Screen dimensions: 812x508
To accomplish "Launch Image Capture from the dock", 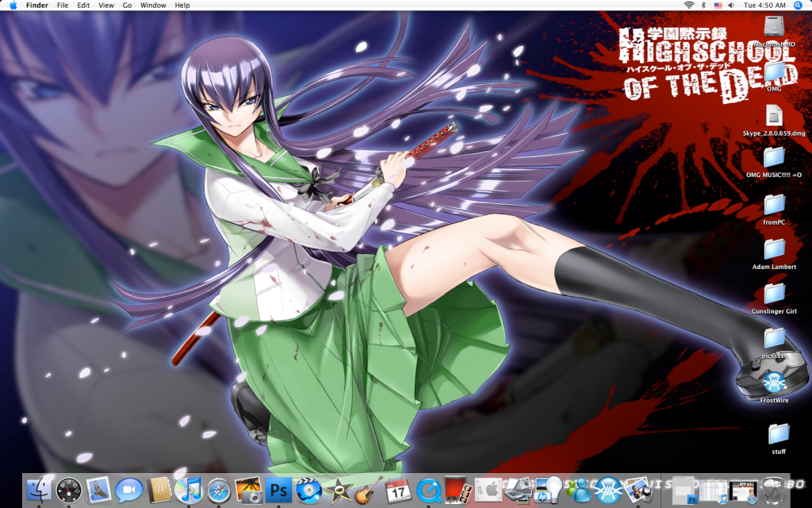I will [519, 490].
